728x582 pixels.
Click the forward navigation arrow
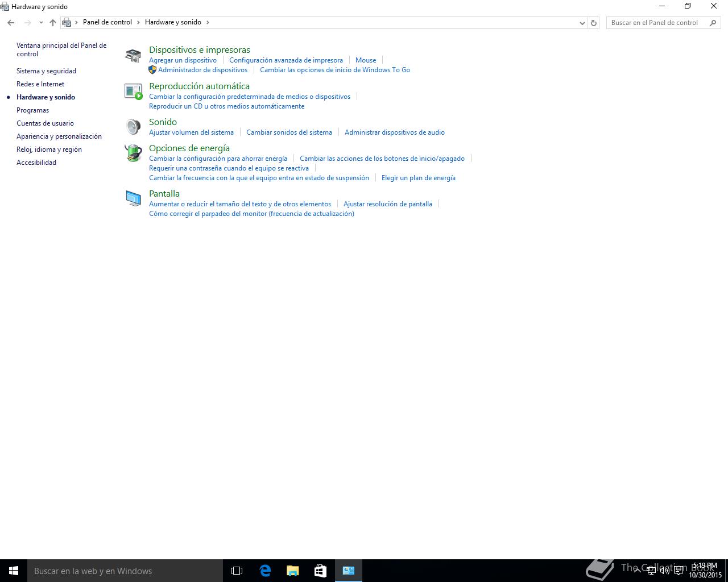27,23
